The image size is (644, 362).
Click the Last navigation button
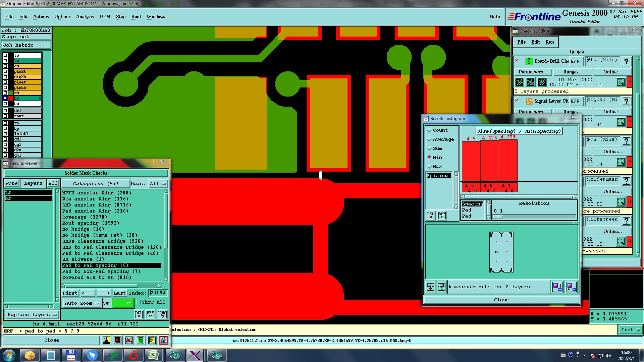point(119,293)
